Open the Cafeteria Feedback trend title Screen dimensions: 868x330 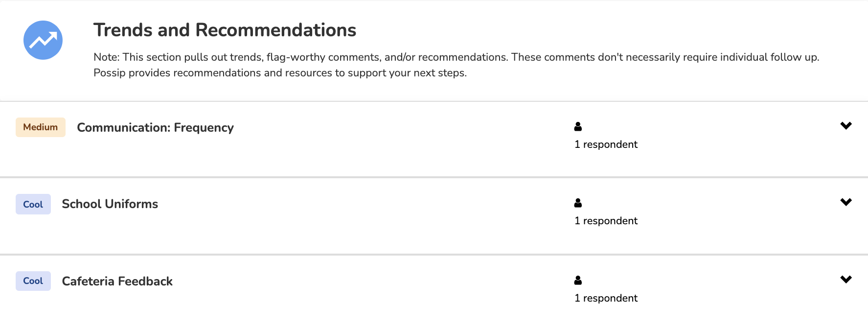click(x=117, y=281)
